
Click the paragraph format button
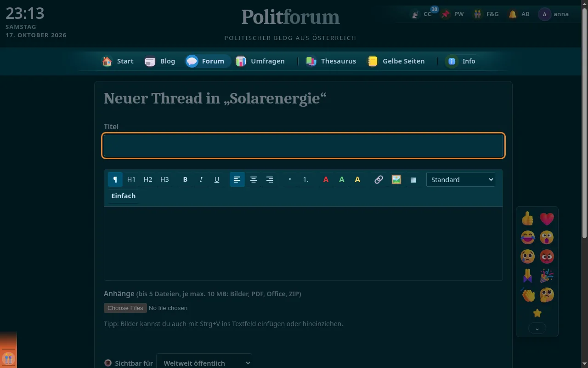click(x=115, y=179)
